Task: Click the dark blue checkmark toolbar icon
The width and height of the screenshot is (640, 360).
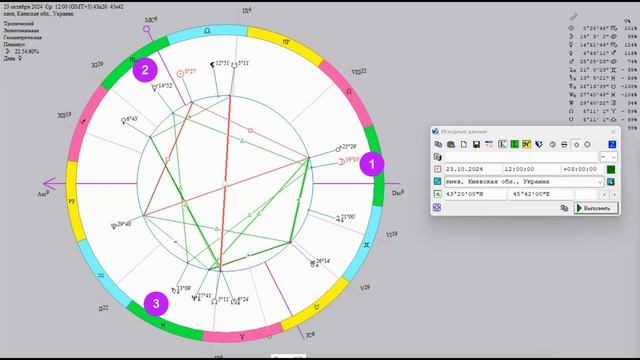Action: [x=539, y=144]
